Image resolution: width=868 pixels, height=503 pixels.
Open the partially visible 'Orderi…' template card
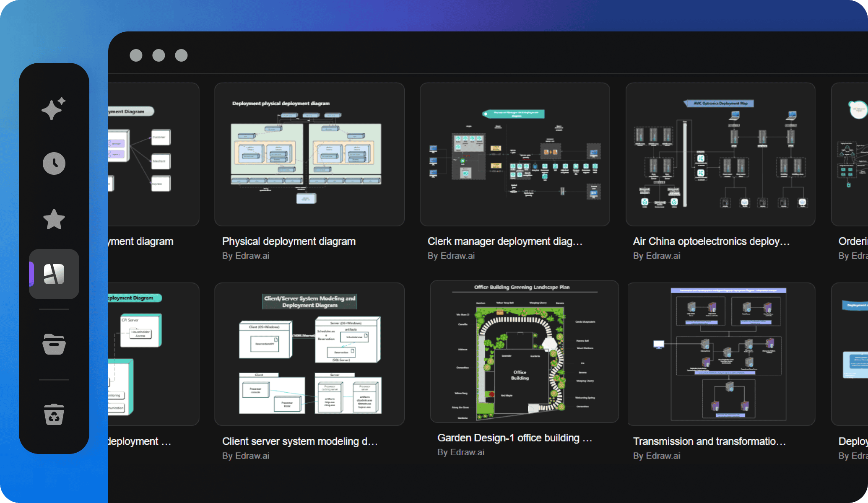tap(850, 154)
